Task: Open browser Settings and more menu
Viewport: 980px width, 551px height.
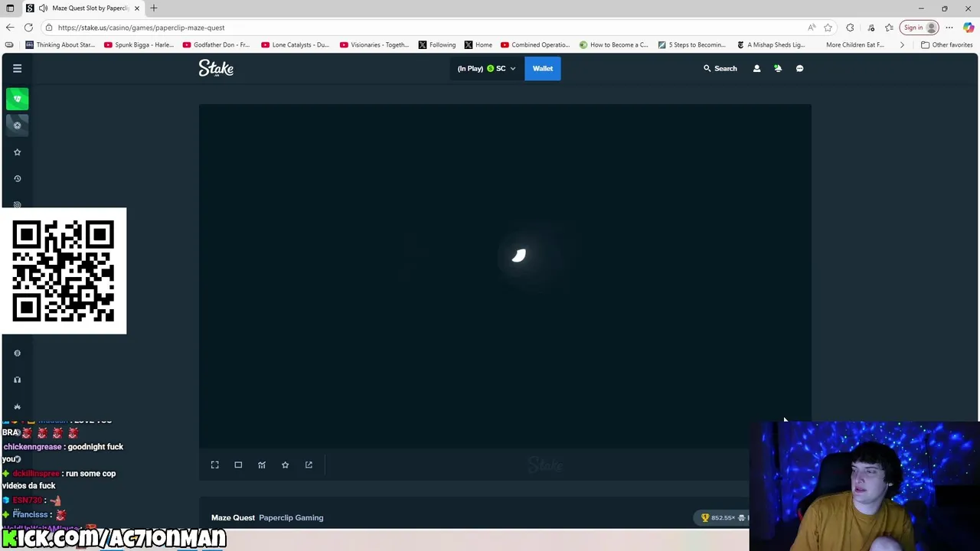Action: point(949,28)
